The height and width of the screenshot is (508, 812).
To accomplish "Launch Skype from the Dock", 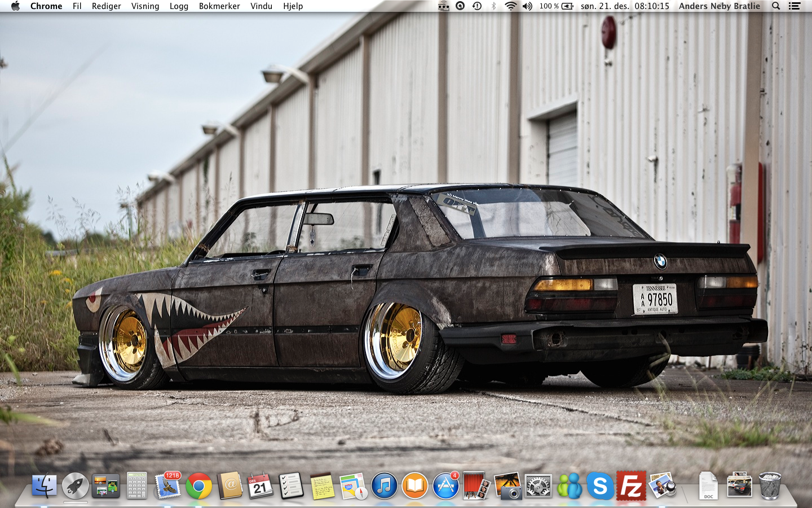I will tap(600, 485).
